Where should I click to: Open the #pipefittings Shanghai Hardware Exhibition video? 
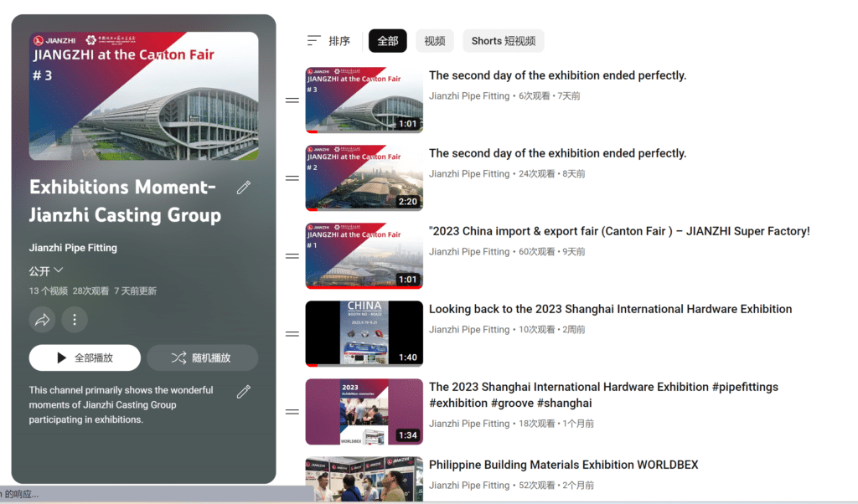[603, 394]
